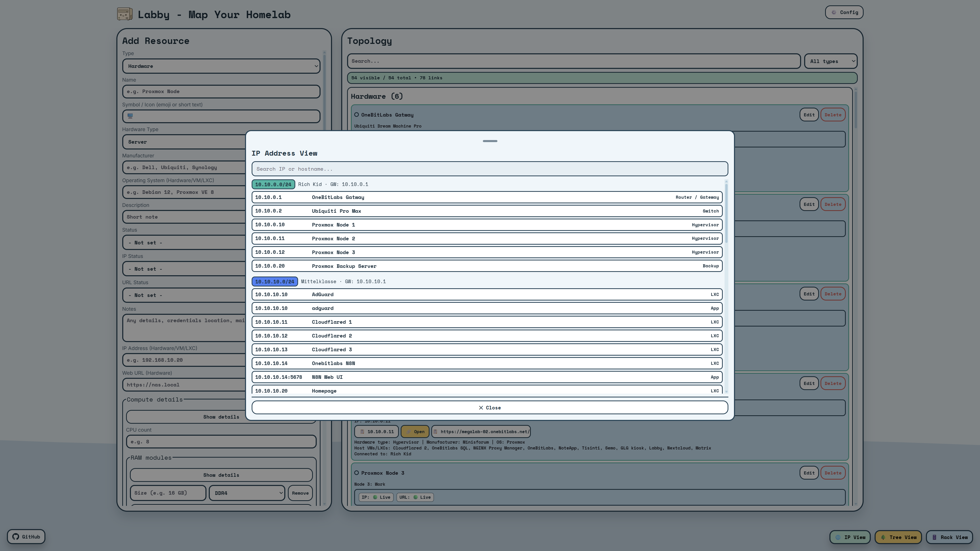Close the IP Address View dialog
This screenshot has height=551, width=980.
click(490, 408)
